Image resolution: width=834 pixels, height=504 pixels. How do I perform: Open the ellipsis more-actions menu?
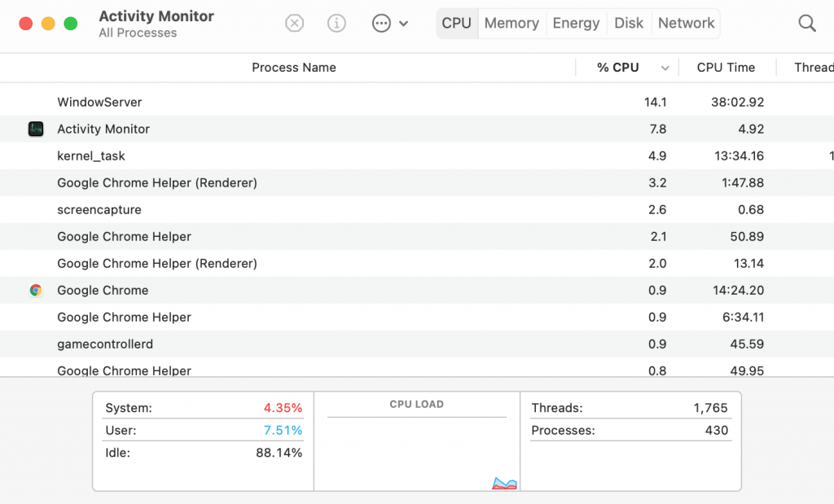click(x=381, y=23)
